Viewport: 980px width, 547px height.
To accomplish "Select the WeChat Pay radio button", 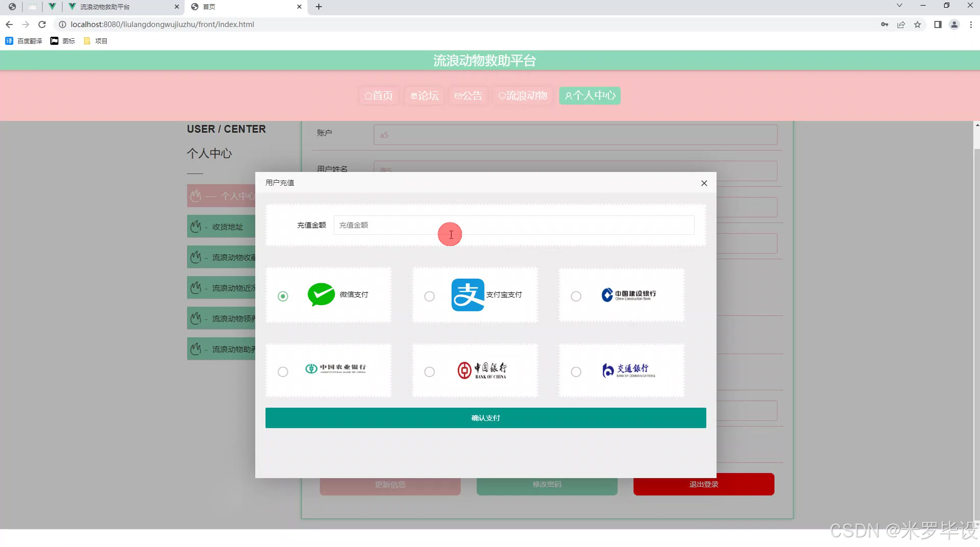I will pyautogui.click(x=283, y=296).
